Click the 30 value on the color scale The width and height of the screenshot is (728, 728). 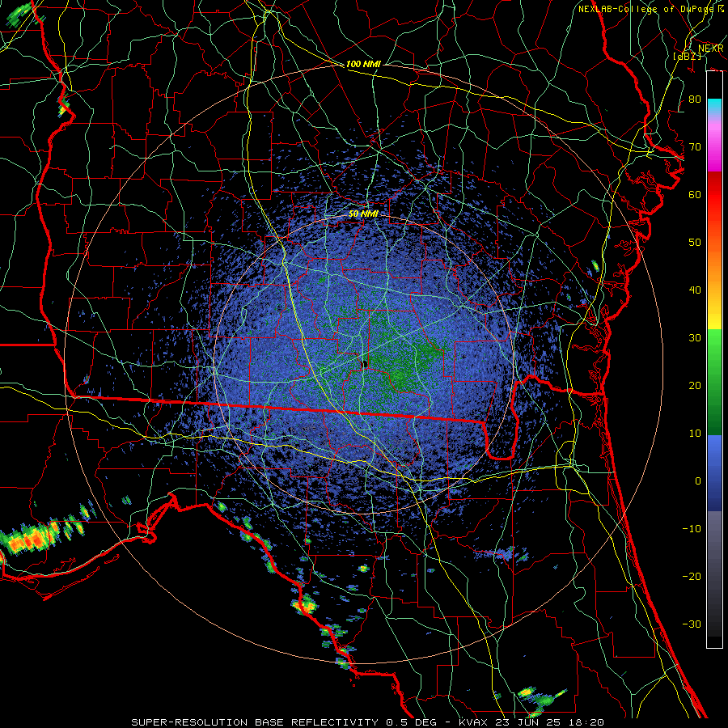coord(695,338)
